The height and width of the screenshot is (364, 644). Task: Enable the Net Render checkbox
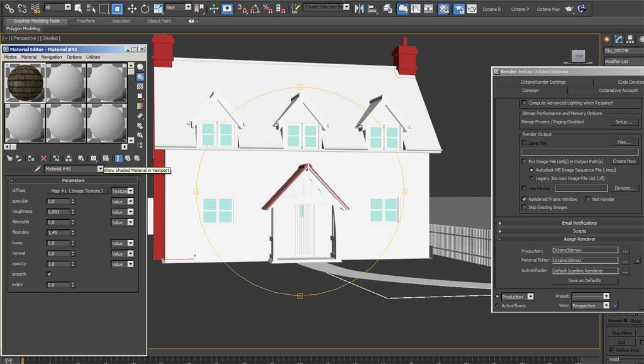pos(588,199)
